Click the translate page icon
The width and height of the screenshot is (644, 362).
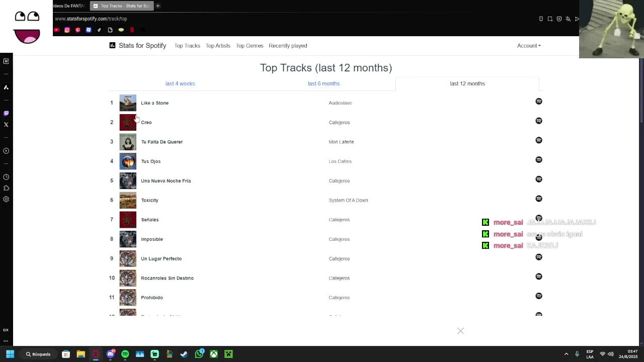point(568,19)
